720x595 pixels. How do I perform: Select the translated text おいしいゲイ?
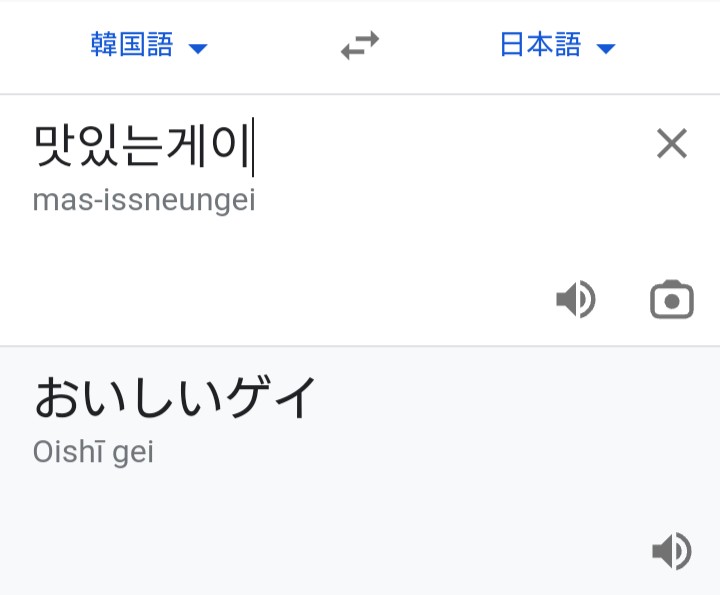[176, 397]
